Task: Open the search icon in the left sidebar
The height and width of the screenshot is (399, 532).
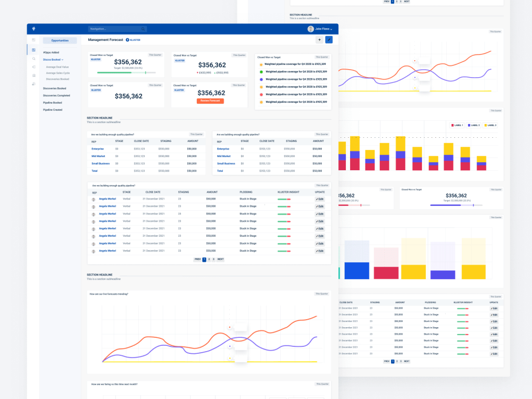Action: [x=34, y=59]
